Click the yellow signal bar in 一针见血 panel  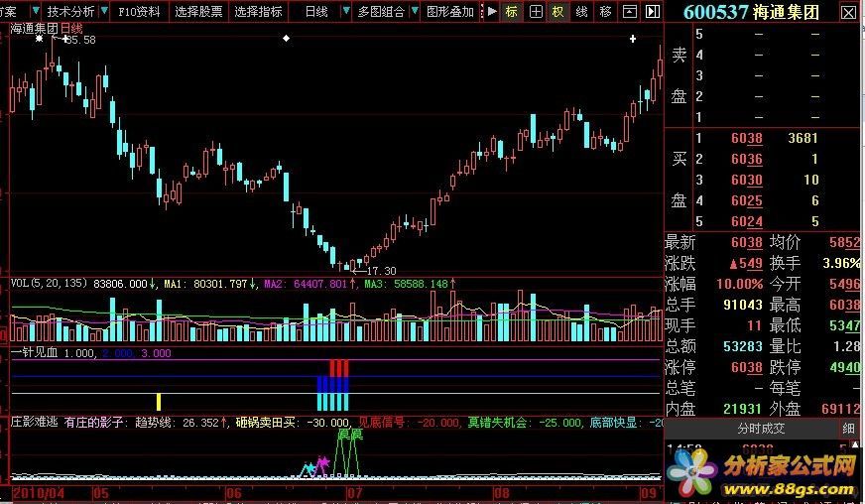(159, 402)
